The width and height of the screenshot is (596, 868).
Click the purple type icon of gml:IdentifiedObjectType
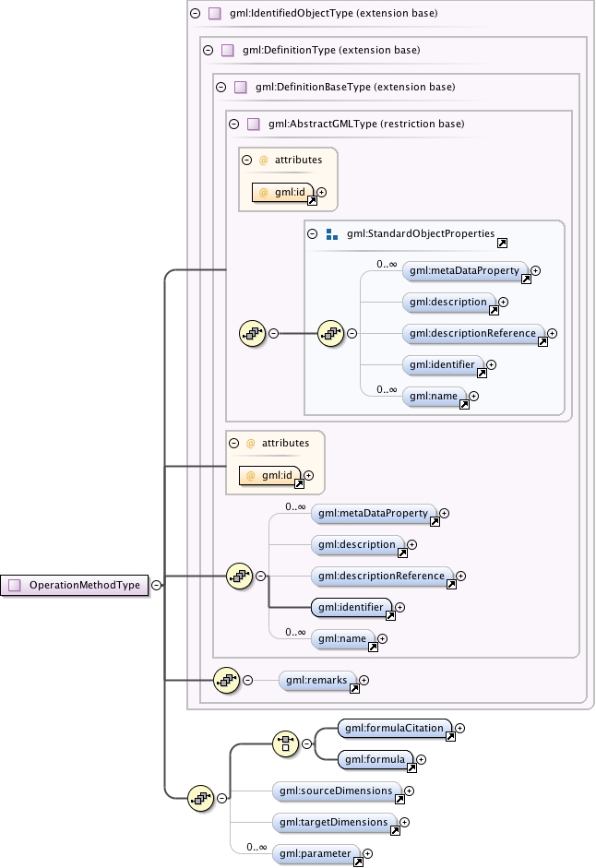[x=214, y=13]
